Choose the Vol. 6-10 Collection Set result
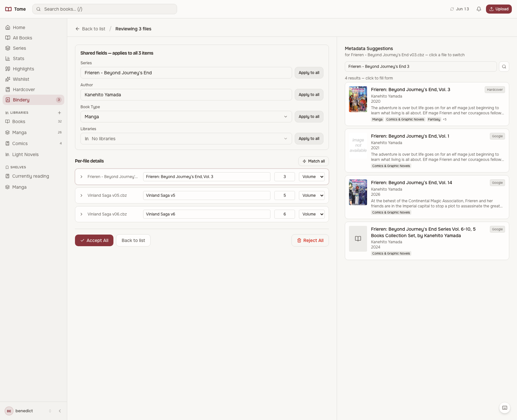The height and width of the screenshot is (420, 517). pos(427,241)
